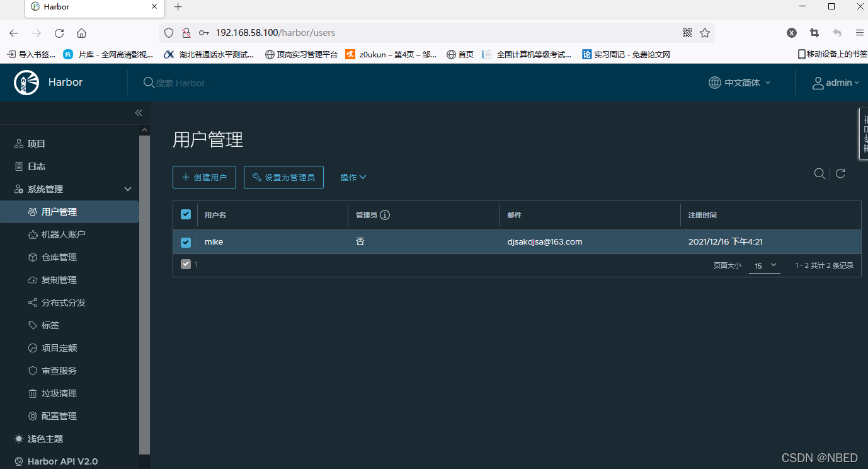Open 移动设备上的书签 folder
This screenshot has width=868, height=469.
(x=832, y=54)
